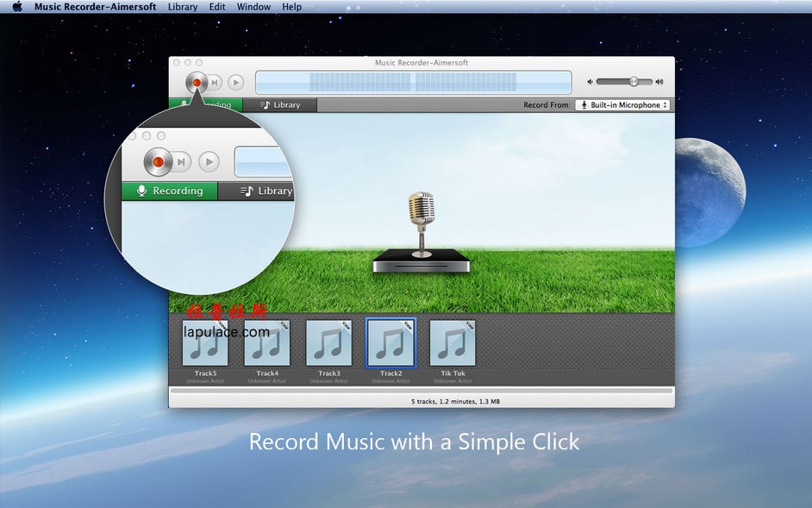
Task: Adjust the volume slider knob
Action: tap(634, 81)
